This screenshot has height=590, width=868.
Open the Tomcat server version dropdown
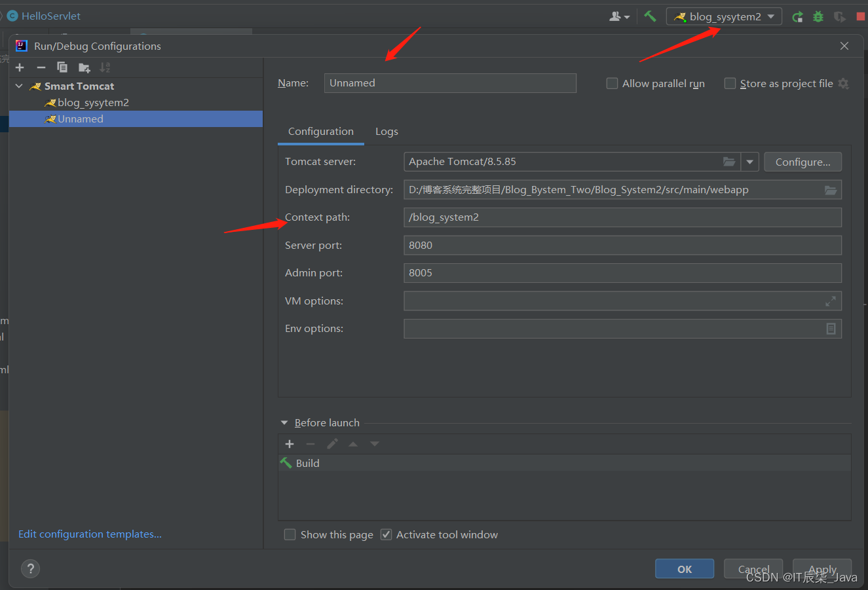tap(749, 161)
